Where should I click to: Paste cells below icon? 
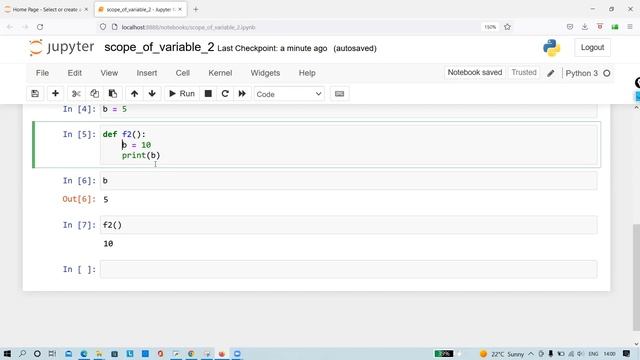[113, 94]
